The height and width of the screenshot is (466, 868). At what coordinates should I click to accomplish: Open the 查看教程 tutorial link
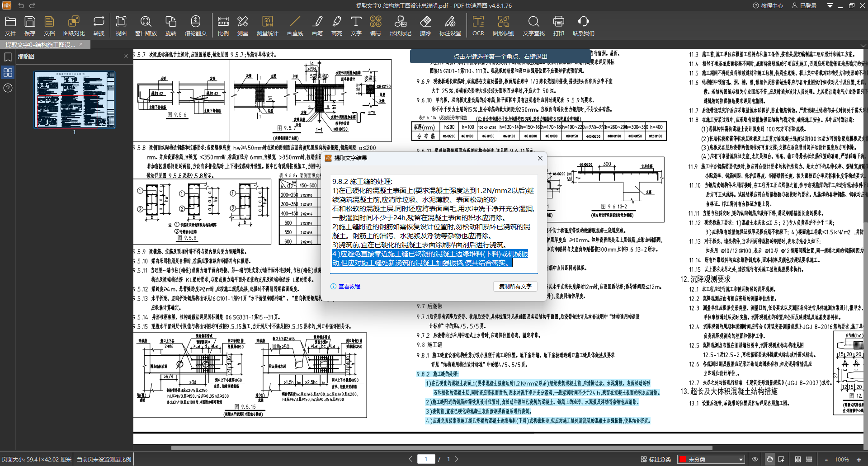(349, 287)
